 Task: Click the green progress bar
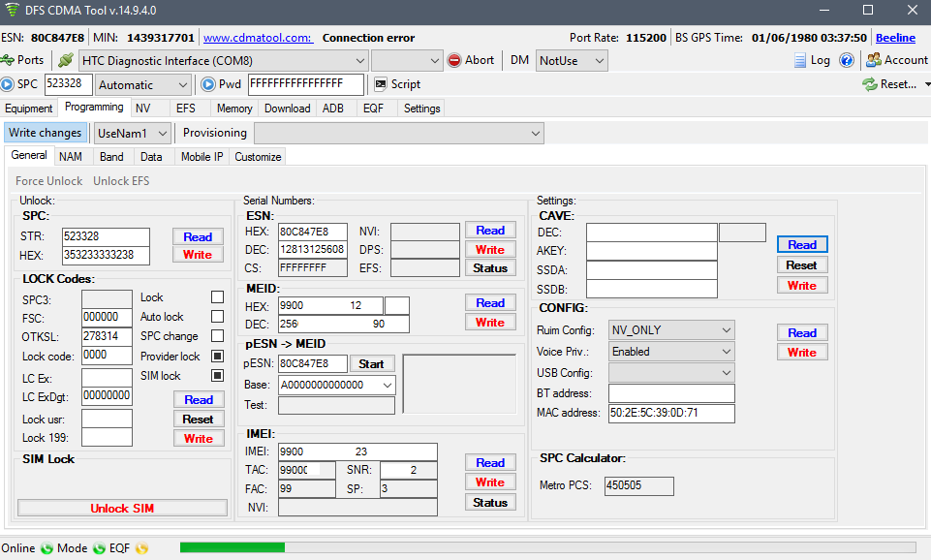coord(233,547)
